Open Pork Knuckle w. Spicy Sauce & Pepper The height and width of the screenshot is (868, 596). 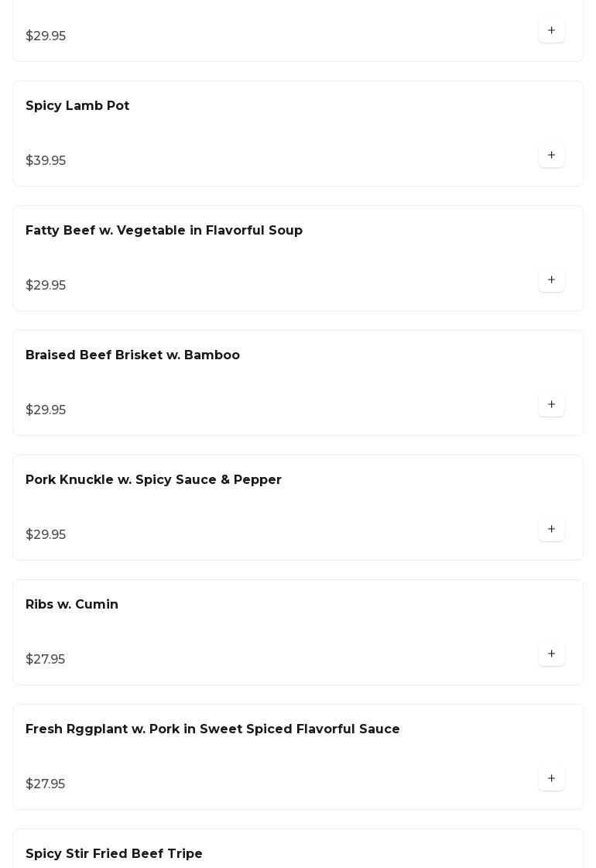(153, 479)
